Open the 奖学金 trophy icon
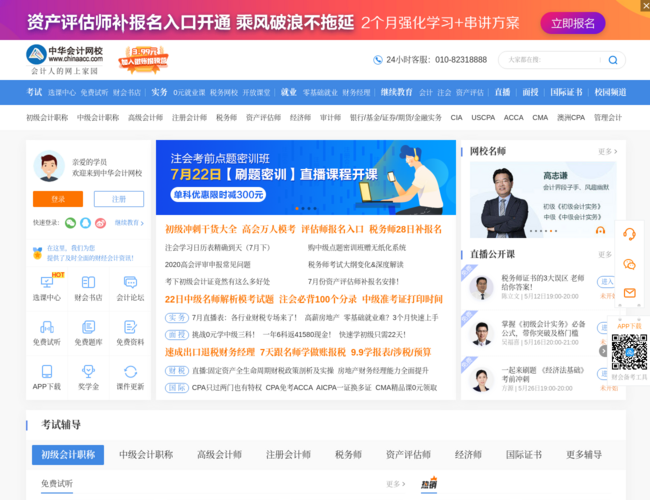Screen dimensions: 650x500 click(88, 371)
